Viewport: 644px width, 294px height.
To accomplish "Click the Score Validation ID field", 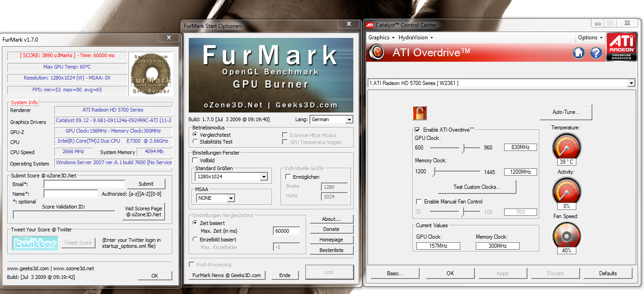I will coord(64,215).
